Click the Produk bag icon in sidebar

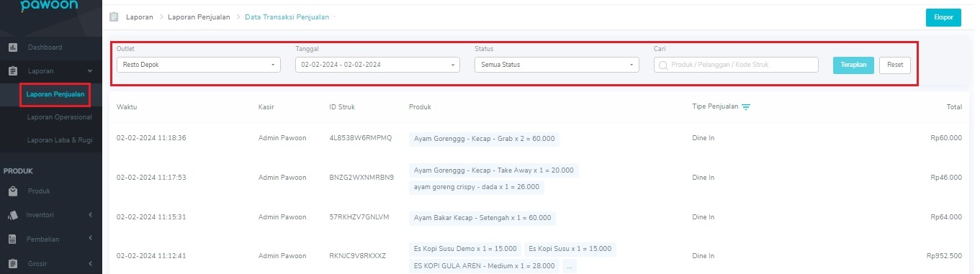(12, 191)
